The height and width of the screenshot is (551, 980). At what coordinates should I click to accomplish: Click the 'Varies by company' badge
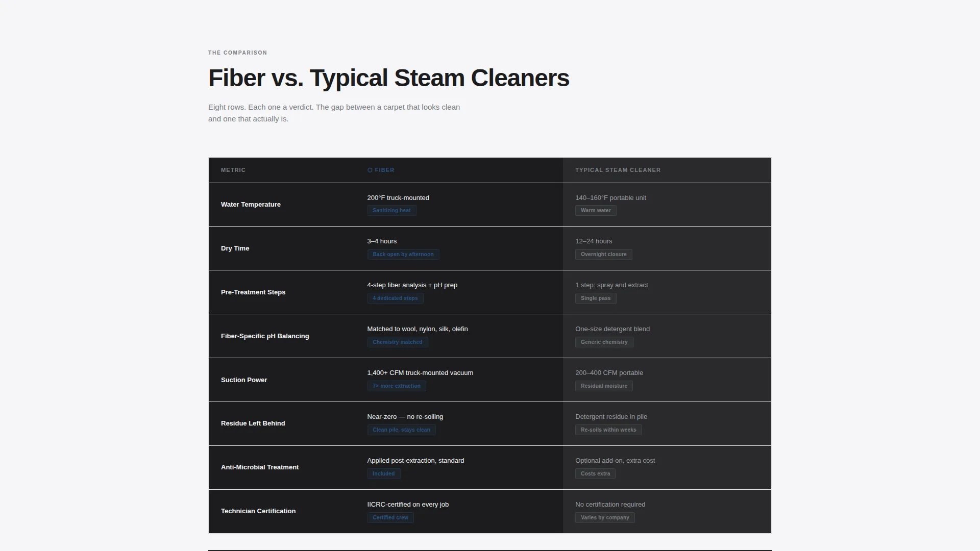[605, 518]
